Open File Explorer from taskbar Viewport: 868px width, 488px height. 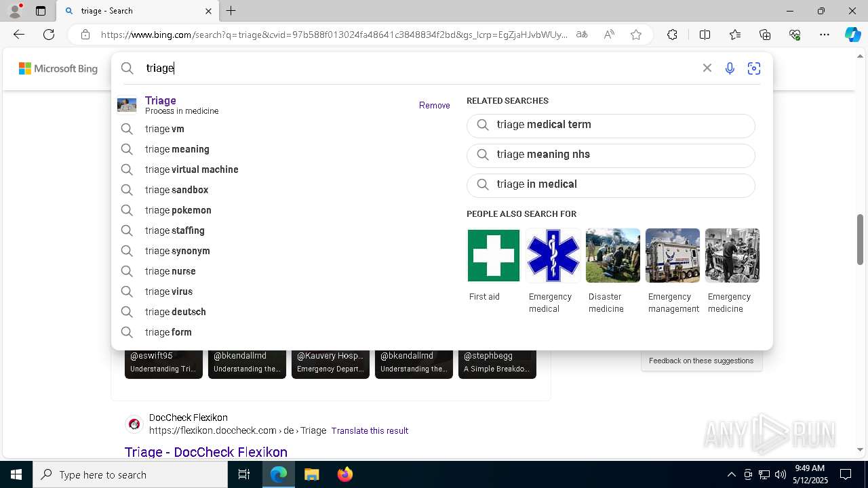point(311,474)
